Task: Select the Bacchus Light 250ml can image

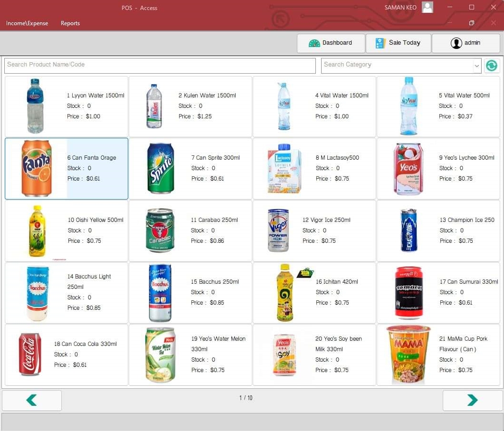Action: (38, 294)
